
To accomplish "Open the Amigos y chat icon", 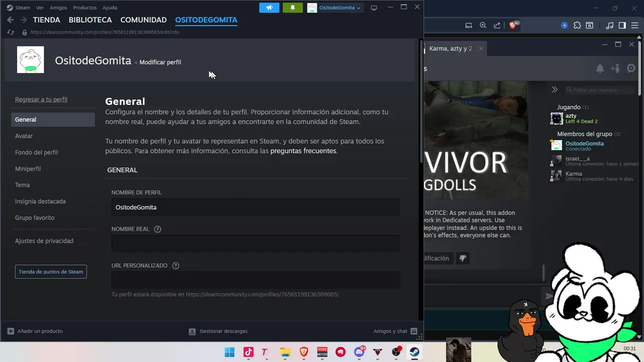I will (414, 331).
